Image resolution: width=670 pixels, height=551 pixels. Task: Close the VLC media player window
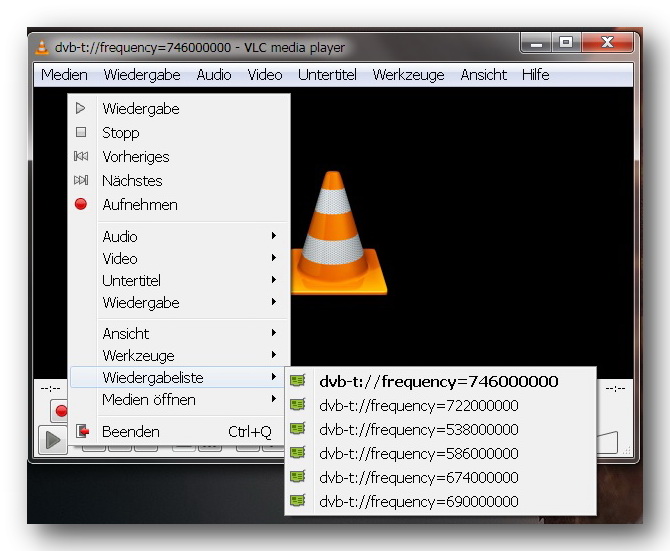(x=607, y=42)
